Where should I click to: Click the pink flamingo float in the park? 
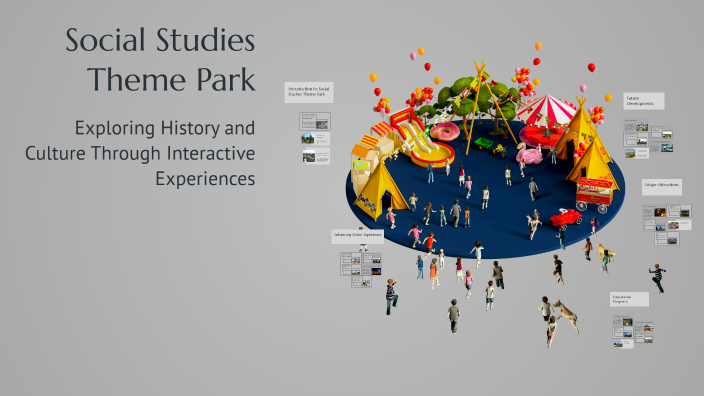[x=528, y=154]
